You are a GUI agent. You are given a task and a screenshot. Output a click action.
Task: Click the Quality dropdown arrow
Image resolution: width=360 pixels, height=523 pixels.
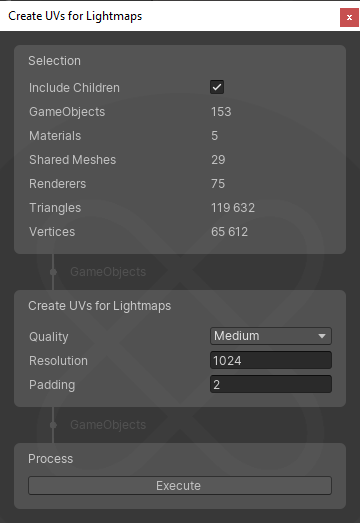point(322,336)
